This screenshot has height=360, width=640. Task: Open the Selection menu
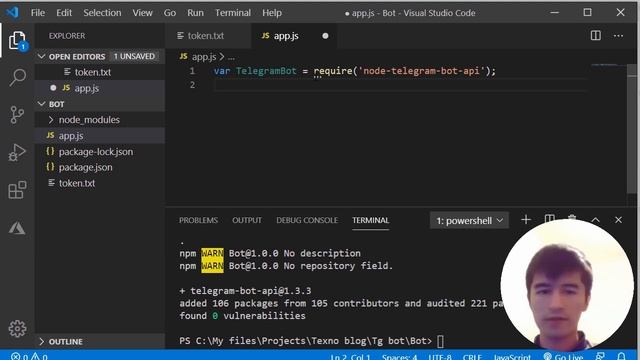coord(102,13)
